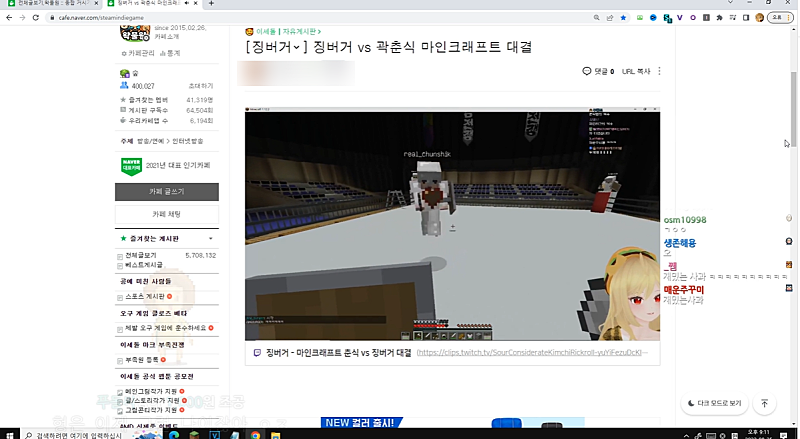Open the 메인그림작가 지원 board
This screenshot has width=800, height=439.
click(x=151, y=392)
